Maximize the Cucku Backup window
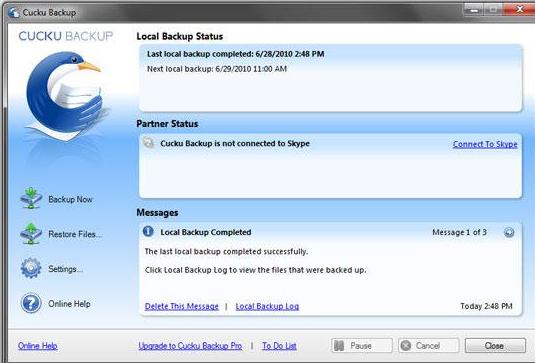The image size is (535, 363). (x=493, y=9)
